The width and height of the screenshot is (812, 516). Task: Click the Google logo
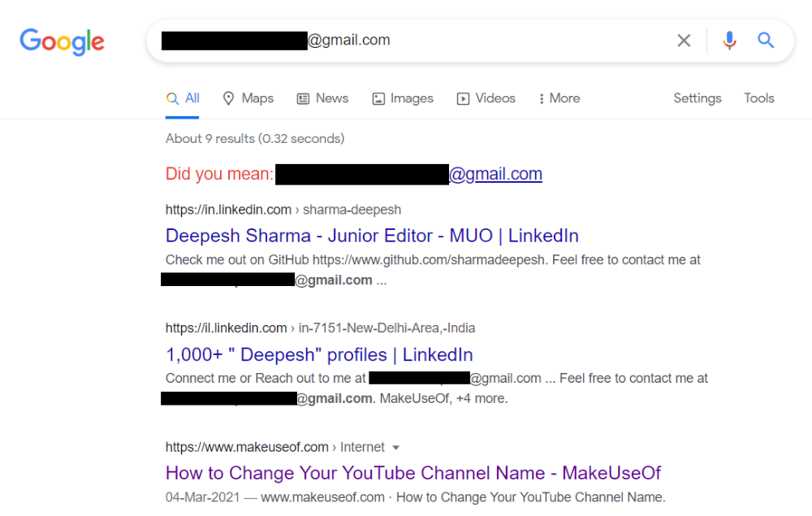click(62, 42)
